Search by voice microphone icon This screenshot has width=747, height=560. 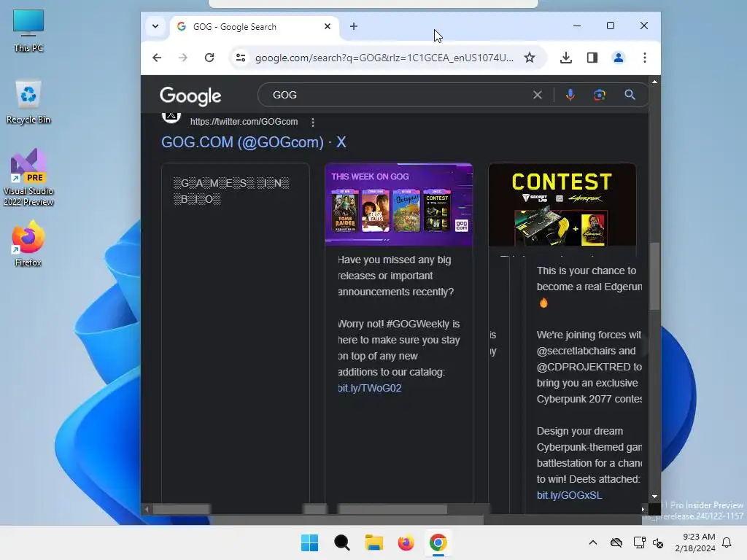(570, 95)
